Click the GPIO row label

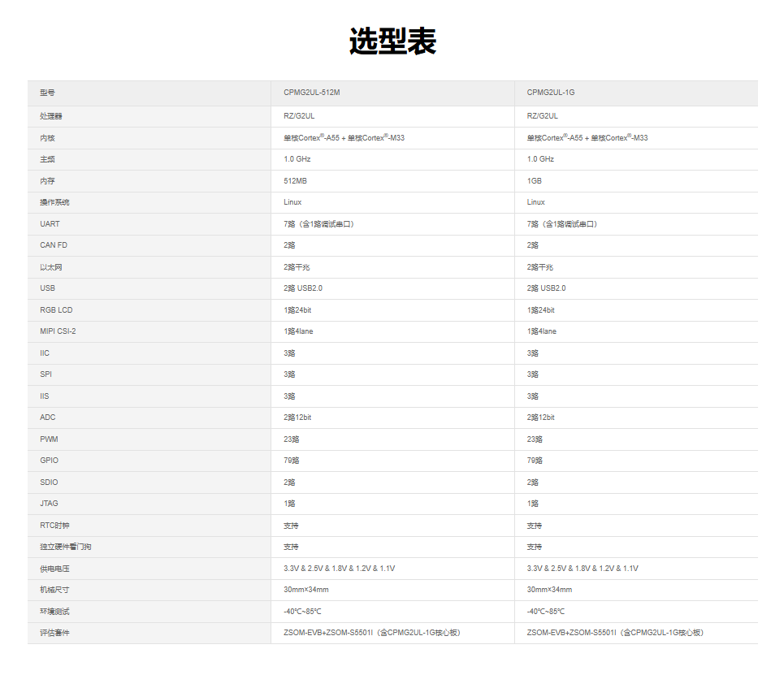click(x=49, y=461)
